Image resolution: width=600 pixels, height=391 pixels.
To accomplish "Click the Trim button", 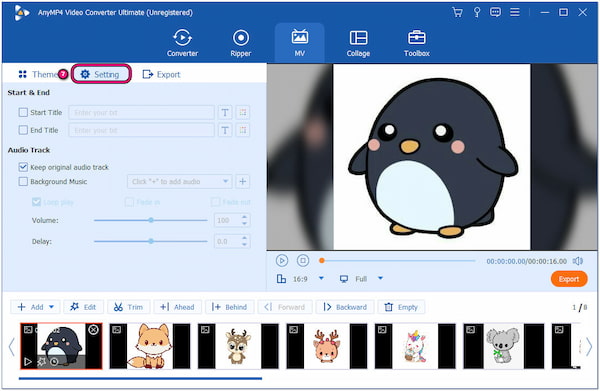I will (129, 307).
